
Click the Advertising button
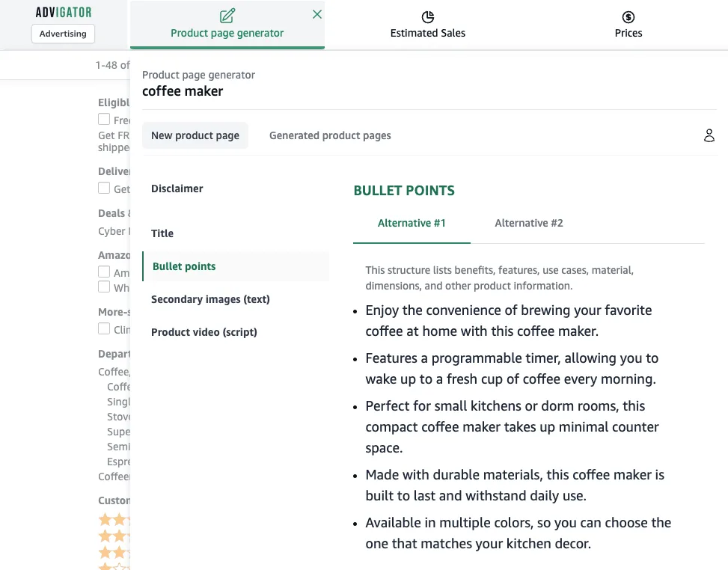[x=63, y=34]
